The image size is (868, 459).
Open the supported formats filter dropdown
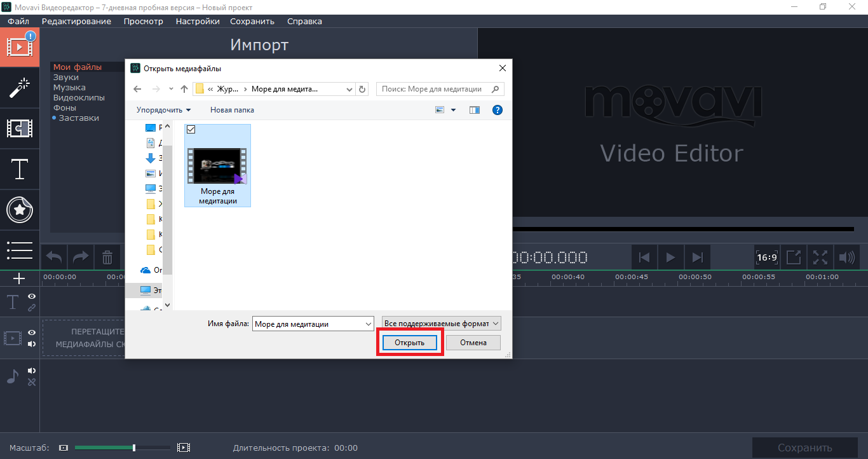click(x=441, y=324)
